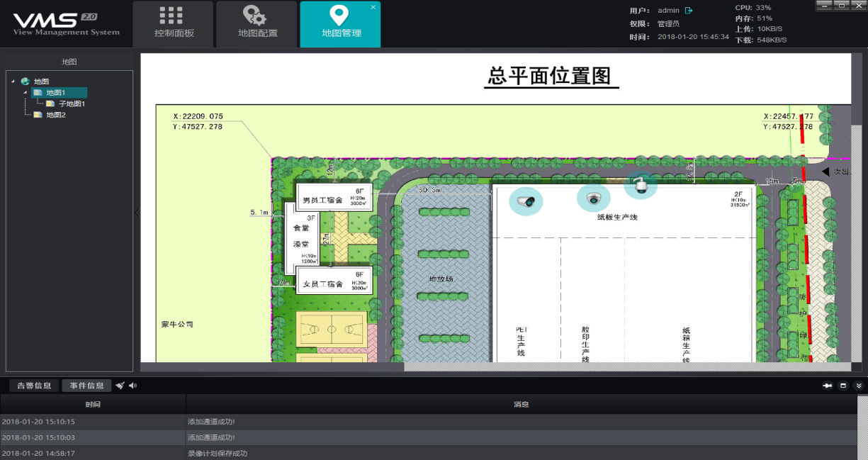Screen dimensions: 868x460
Task: Click the 地图 panel header
Action: pos(69,62)
